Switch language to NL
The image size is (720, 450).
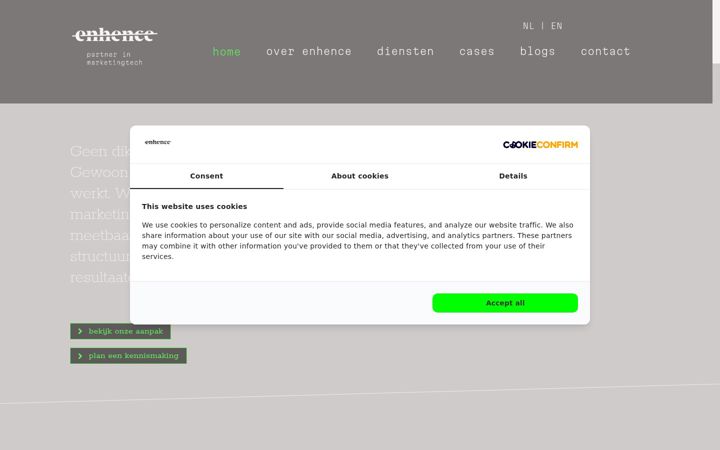(528, 26)
